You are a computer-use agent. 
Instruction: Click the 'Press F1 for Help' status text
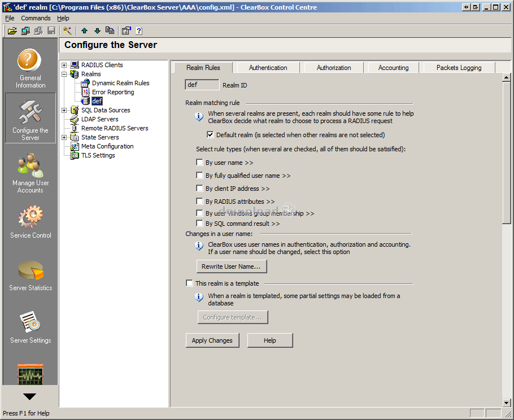click(x=26, y=413)
